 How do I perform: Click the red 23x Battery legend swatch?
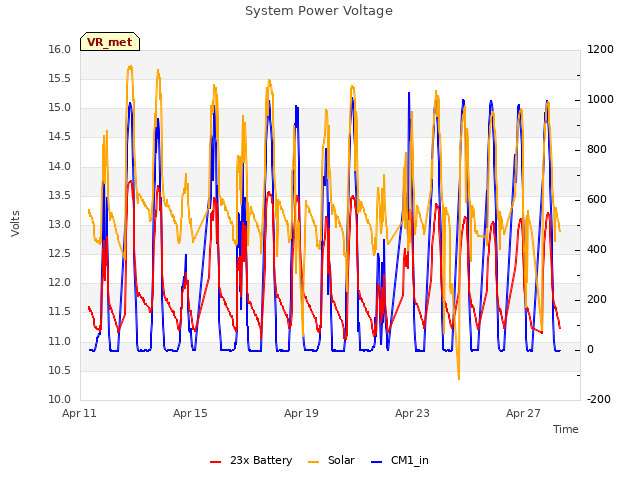pyautogui.click(x=216, y=462)
